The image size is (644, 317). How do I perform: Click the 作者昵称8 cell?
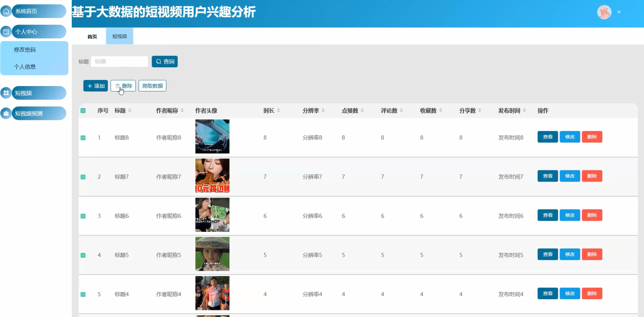click(169, 138)
